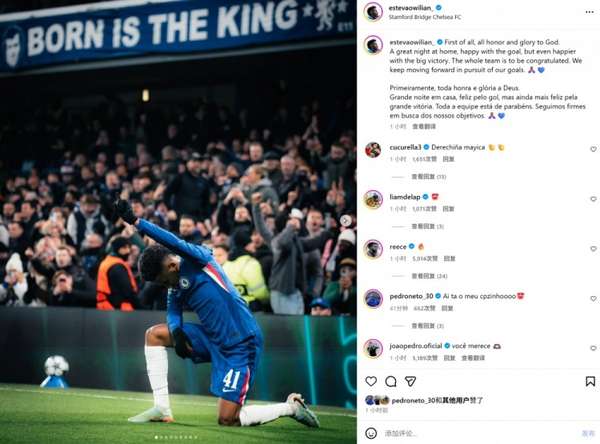
Task: Click reply on liamdelap's comment
Action: pos(448,209)
